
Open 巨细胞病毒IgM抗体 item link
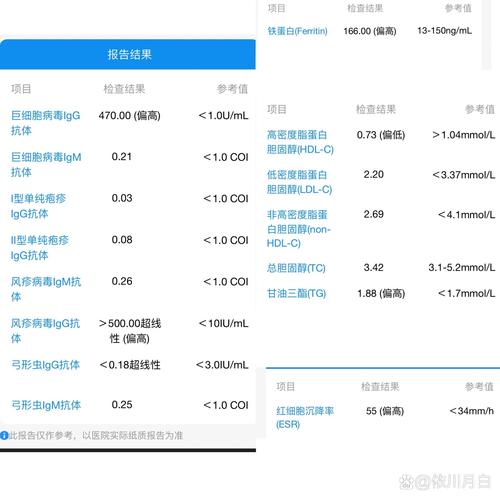pos(46,165)
